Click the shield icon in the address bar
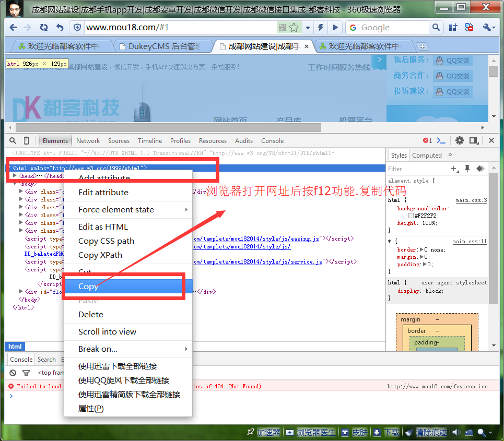The height and width of the screenshot is (441, 504). pyautogui.click(x=77, y=28)
